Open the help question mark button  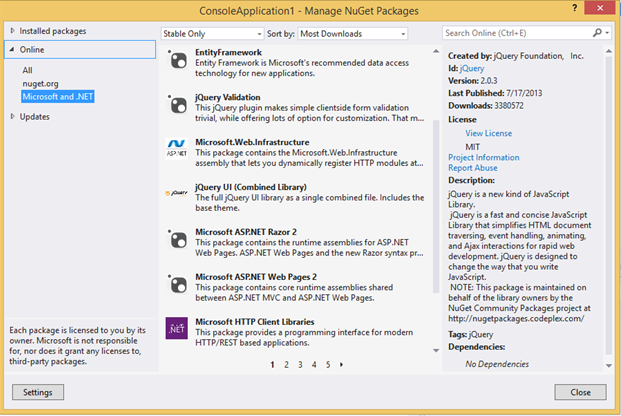tap(575, 8)
